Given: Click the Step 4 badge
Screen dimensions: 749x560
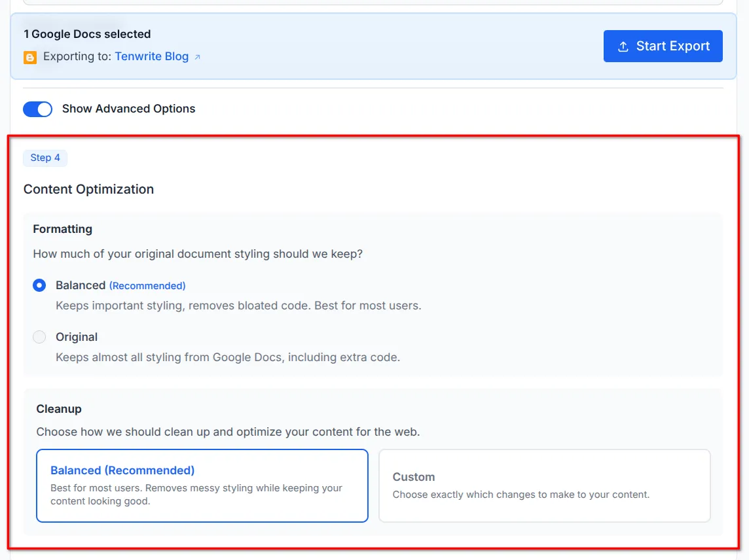Looking at the screenshot, I should point(45,158).
